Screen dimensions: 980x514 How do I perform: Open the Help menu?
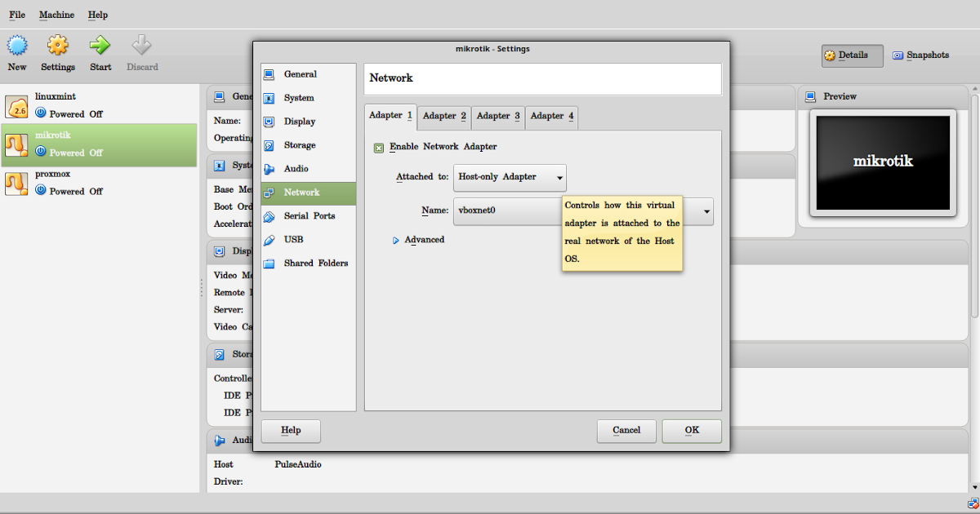click(x=98, y=15)
